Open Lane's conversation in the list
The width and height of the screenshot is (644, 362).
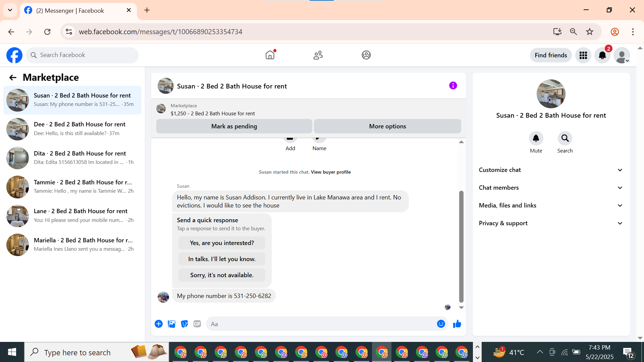tap(72, 216)
